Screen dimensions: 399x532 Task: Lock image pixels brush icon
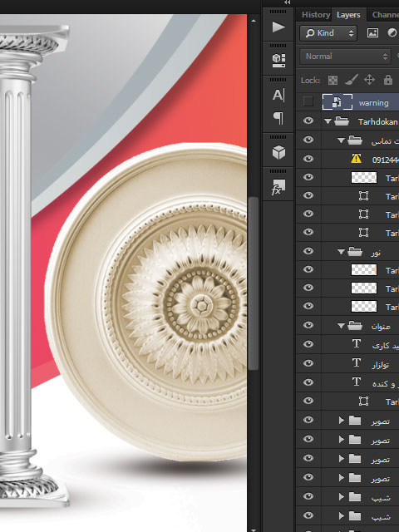(351, 80)
